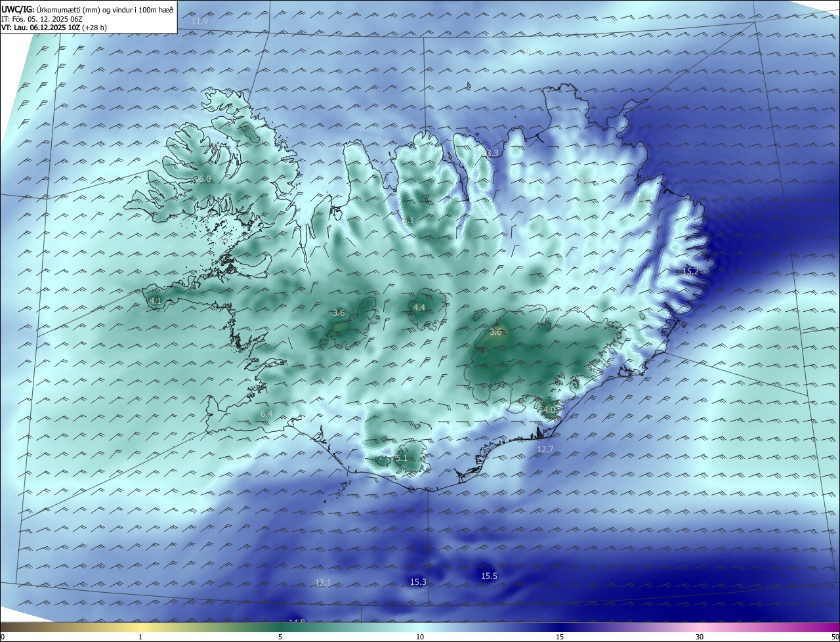Click the 15.5 value in the southern sea
The height and width of the screenshot is (642, 840).
coord(489,576)
